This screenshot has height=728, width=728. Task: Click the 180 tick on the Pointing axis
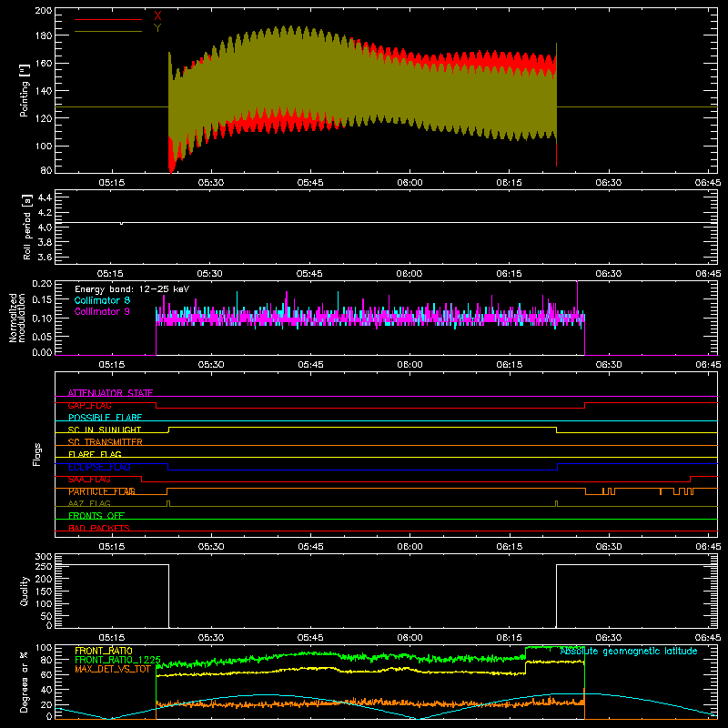coord(44,35)
